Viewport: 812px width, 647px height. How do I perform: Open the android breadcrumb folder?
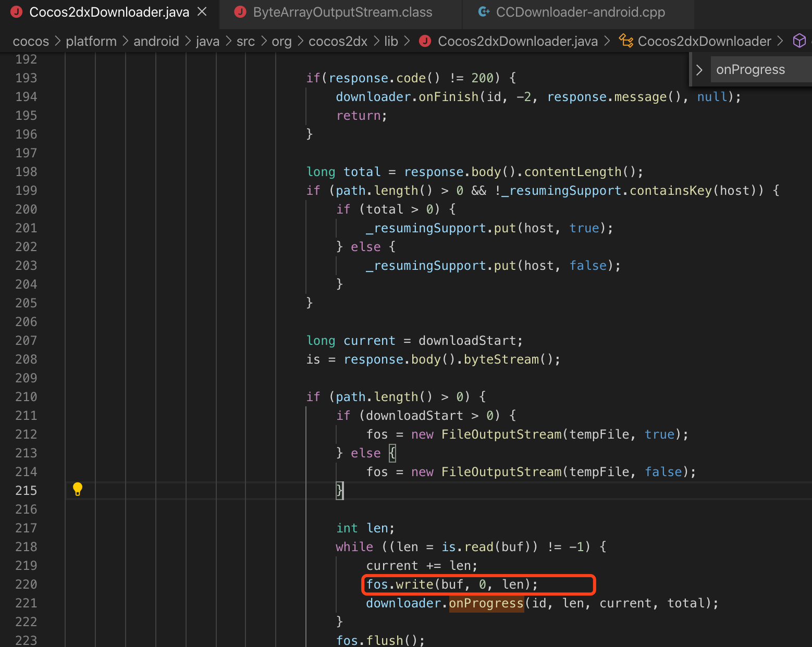pyautogui.click(x=156, y=41)
